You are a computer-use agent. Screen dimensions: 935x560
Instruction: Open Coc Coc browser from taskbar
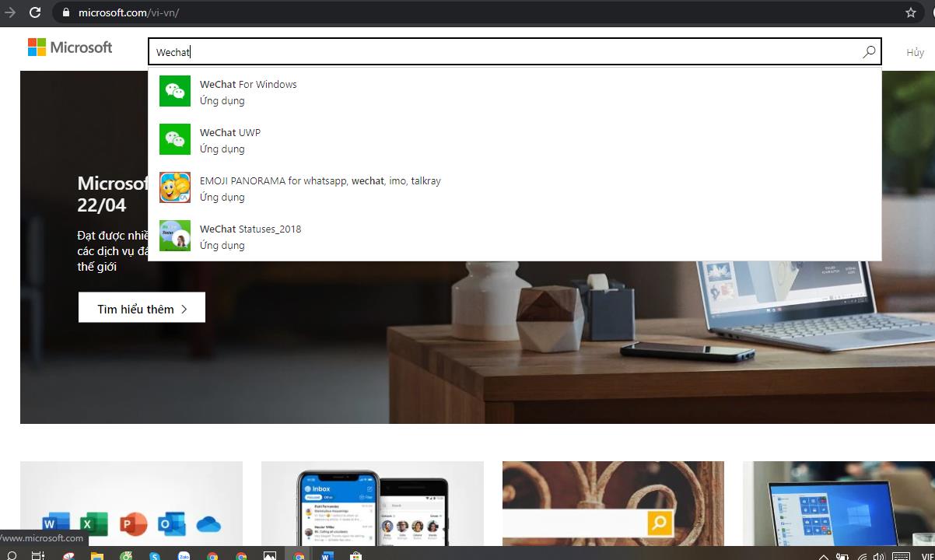click(126, 555)
